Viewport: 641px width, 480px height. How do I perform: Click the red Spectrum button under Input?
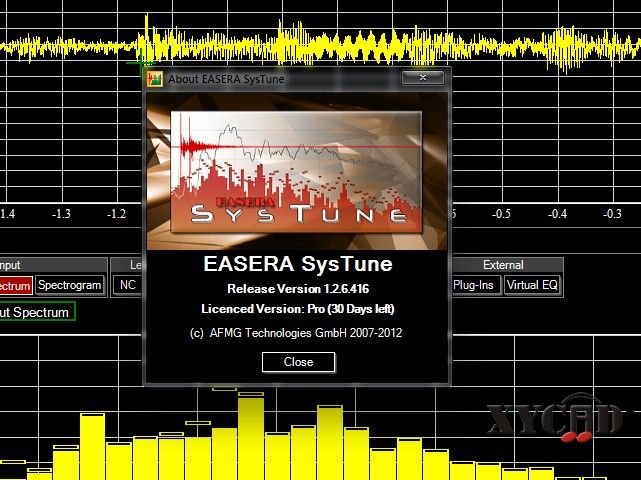click(16, 285)
